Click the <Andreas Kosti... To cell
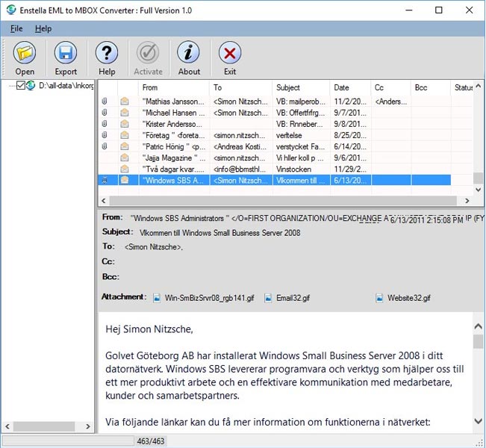 point(241,146)
